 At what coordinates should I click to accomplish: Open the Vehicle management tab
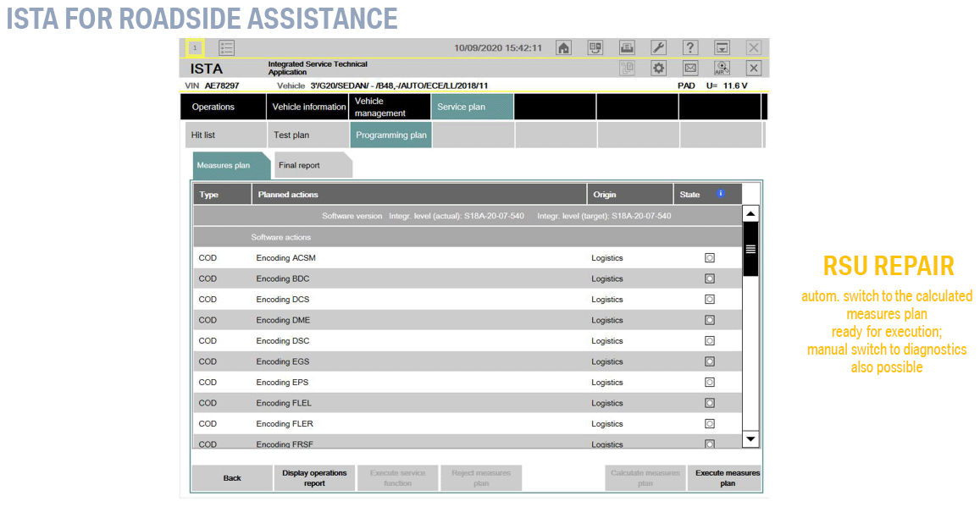pyautogui.click(x=390, y=107)
